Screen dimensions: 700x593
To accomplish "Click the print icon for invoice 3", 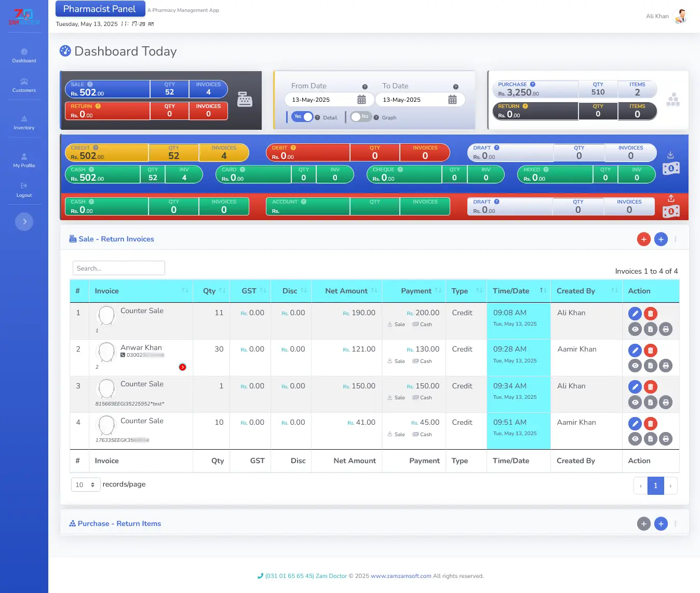I will [665, 402].
